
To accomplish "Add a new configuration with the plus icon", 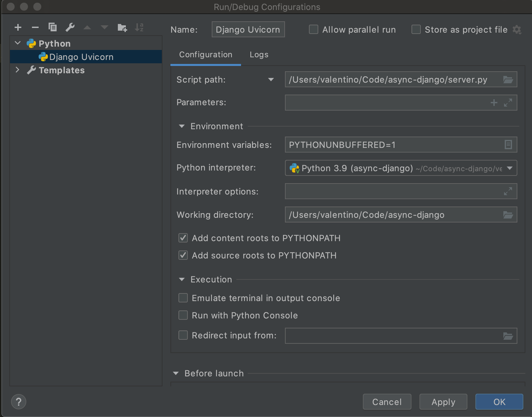I will 18,27.
